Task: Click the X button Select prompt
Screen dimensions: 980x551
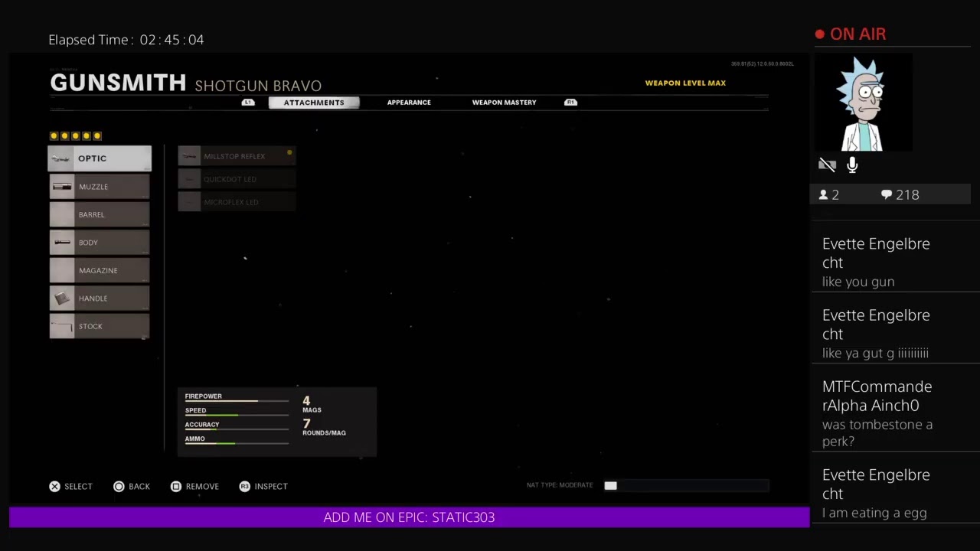Action: click(70, 487)
